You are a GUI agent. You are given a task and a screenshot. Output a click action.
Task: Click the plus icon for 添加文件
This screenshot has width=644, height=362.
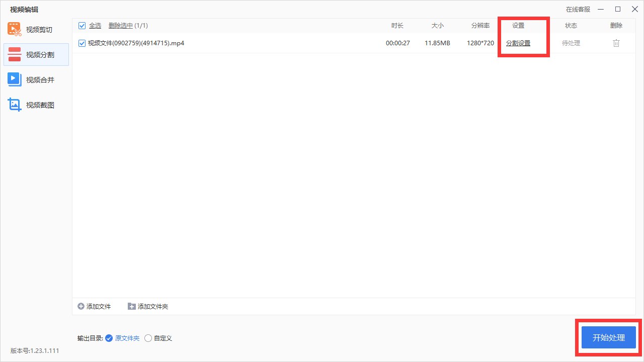81,306
